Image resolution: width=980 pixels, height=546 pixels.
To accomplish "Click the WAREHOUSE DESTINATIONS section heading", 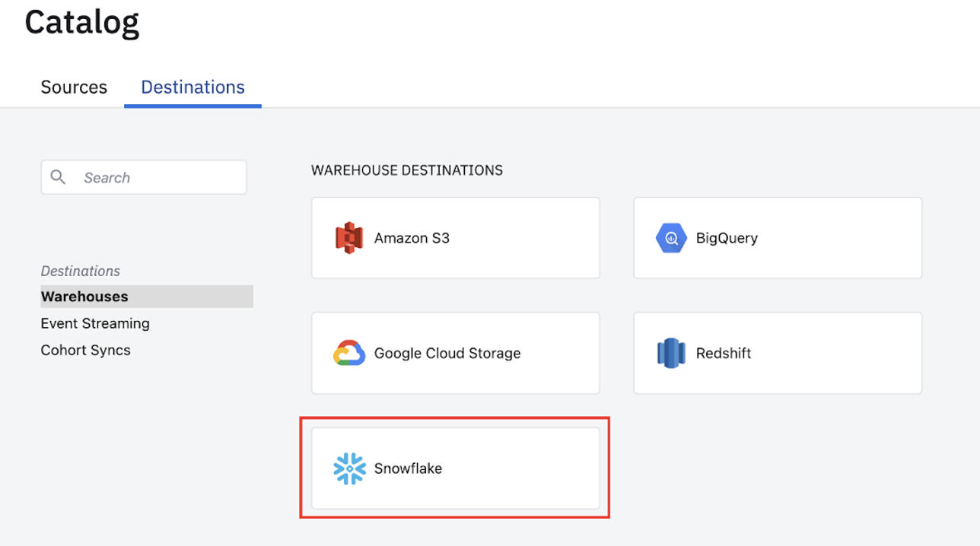I will pyautogui.click(x=407, y=170).
